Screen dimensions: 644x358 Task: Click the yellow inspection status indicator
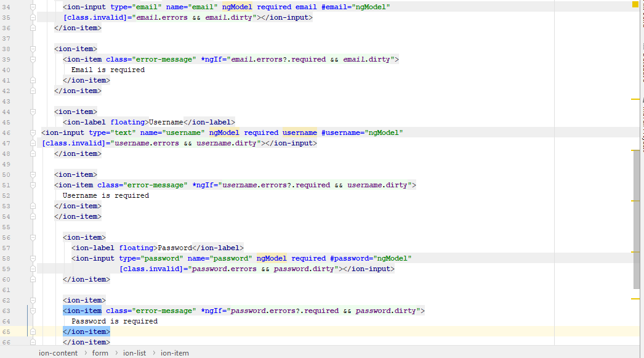(x=635, y=4)
